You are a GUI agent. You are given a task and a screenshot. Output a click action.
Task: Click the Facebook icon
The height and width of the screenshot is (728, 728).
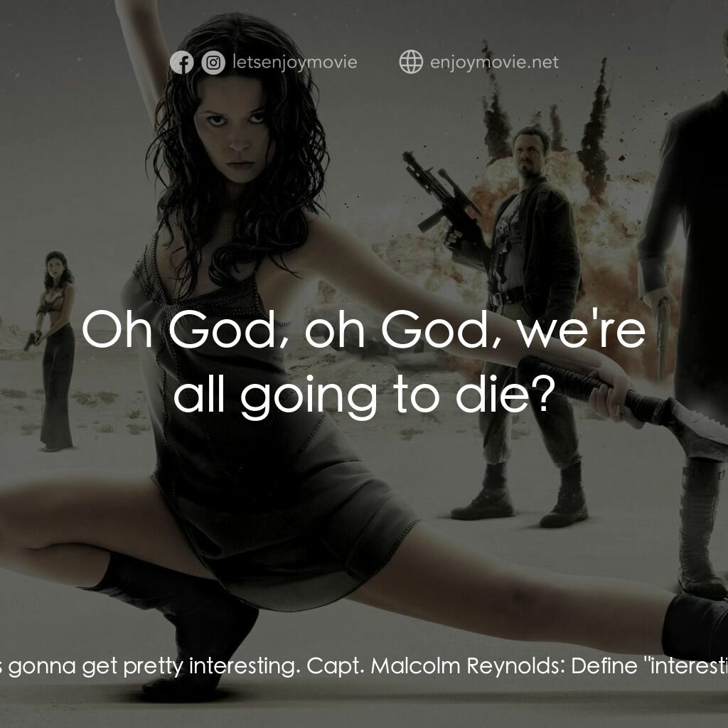tap(182, 63)
